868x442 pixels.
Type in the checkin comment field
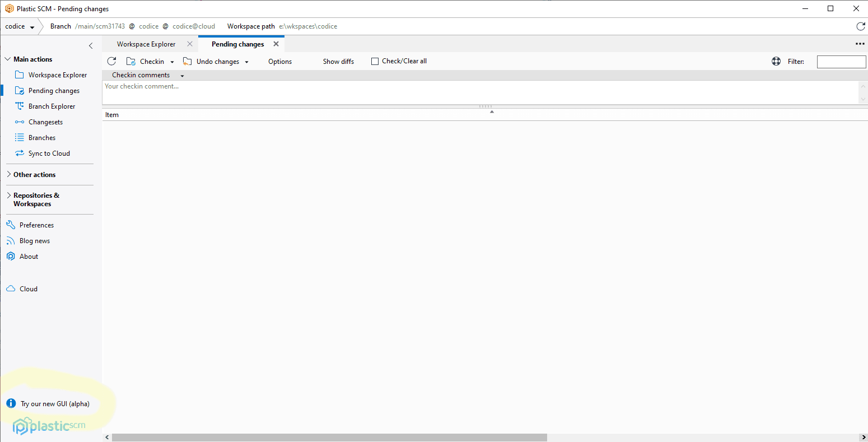click(392, 92)
